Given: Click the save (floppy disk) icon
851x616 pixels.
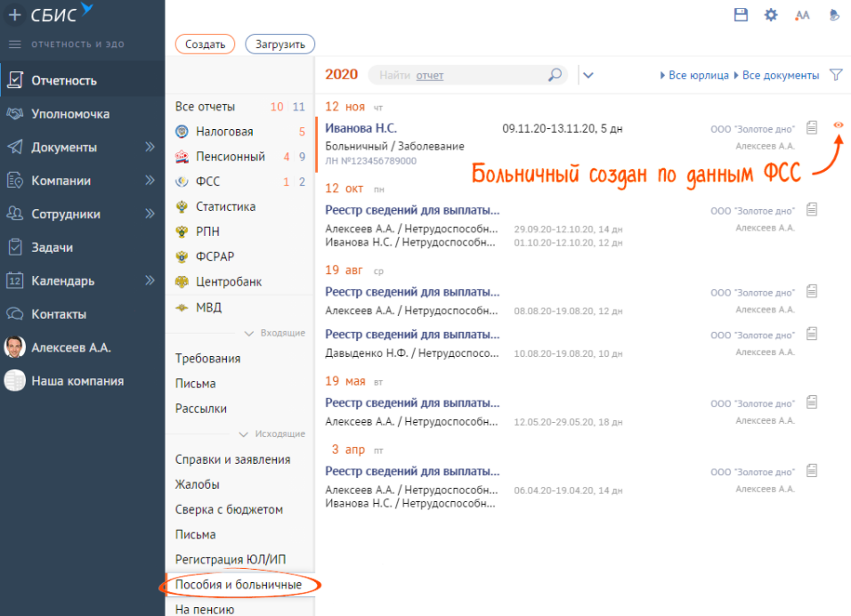Looking at the screenshot, I should click(x=741, y=15).
